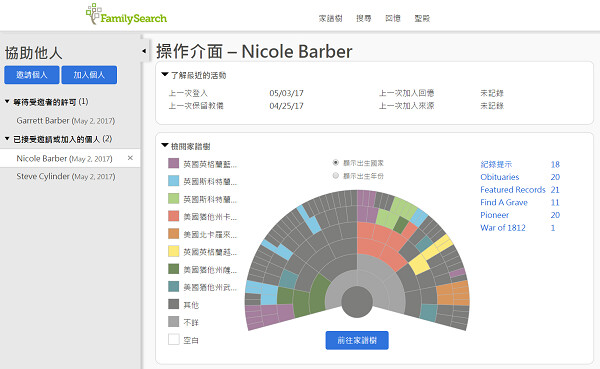This screenshot has height=369, width=600.
Task: Open the 聖殿 menu
Action: 422,18
